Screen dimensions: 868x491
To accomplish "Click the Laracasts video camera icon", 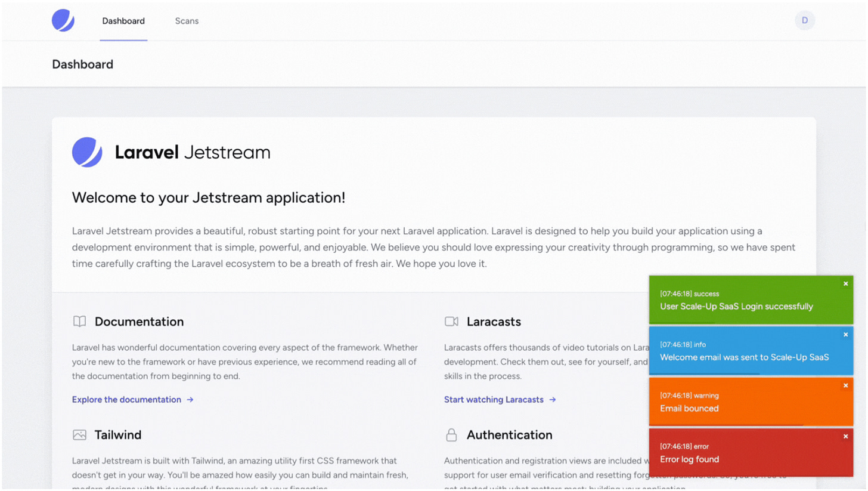I will click(x=451, y=322).
